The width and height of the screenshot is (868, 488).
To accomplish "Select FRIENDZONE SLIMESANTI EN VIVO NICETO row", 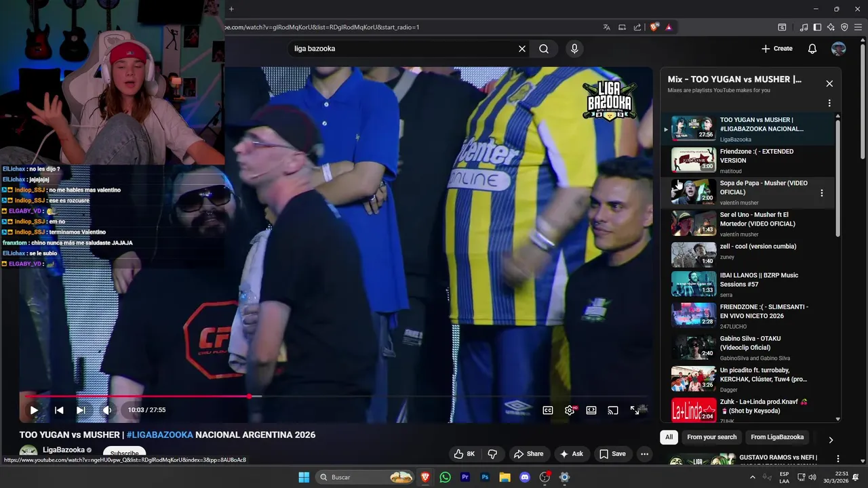I will click(x=746, y=316).
